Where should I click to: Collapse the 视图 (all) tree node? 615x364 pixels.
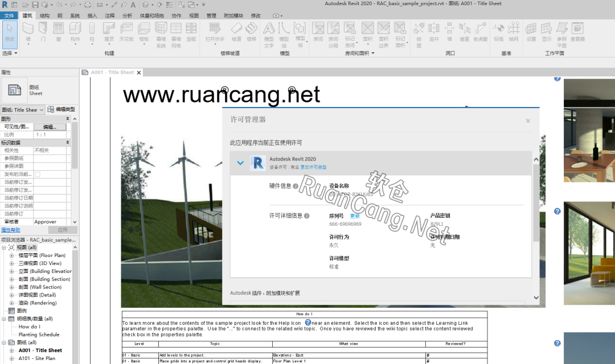(5, 248)
